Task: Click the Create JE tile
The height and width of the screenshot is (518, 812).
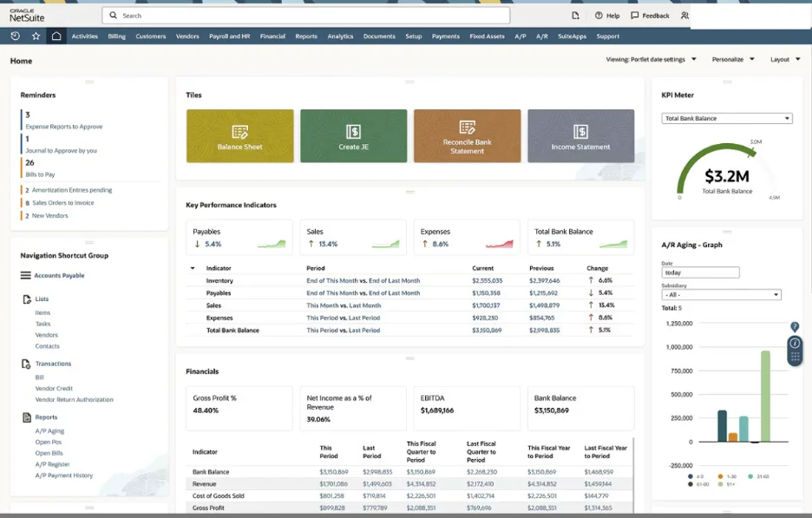Action: tap(353, 136)
